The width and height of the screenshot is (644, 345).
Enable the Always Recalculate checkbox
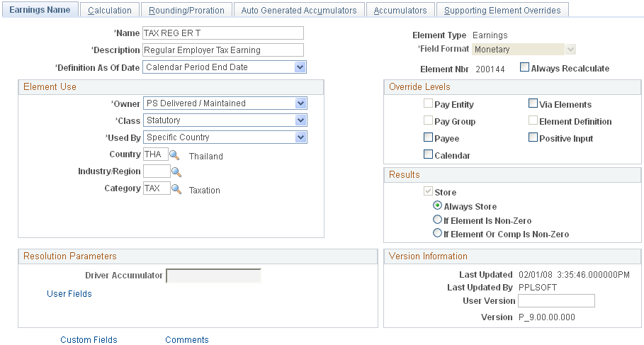point(524,67)
